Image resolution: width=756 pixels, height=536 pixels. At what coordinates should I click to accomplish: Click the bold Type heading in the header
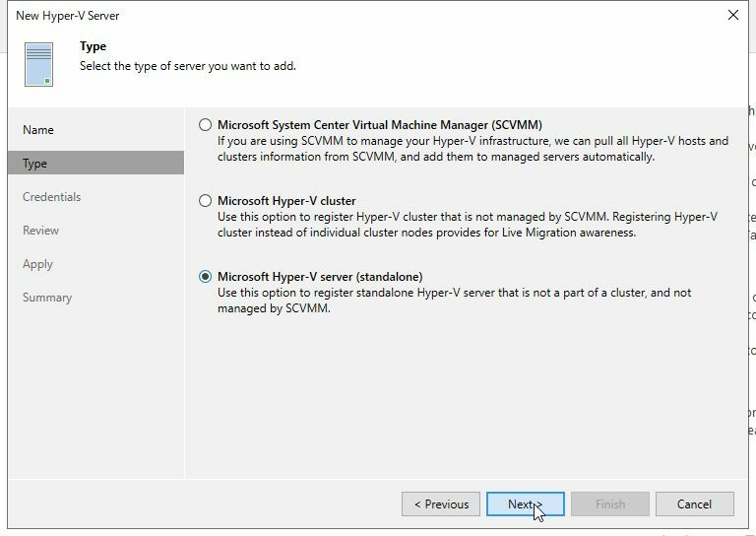click(x=93, y=46)
